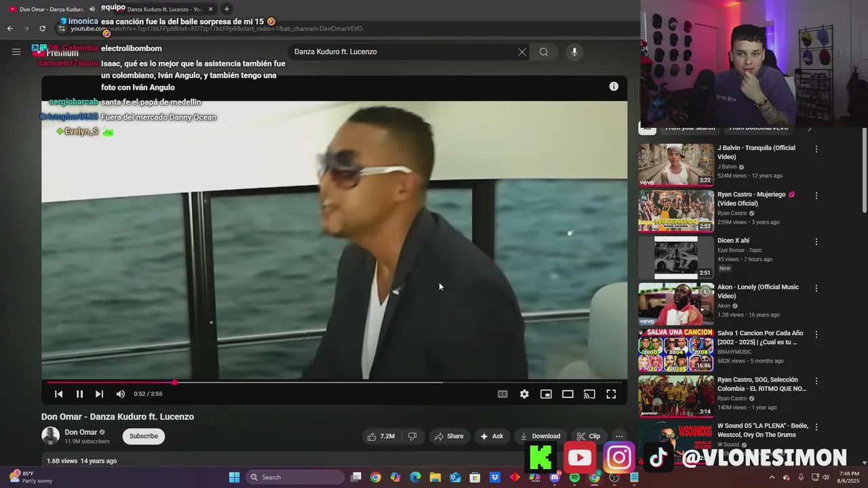Open options menu for Akon Lonely
Viewport: 868px width, 488px height.
pos(816,288)
